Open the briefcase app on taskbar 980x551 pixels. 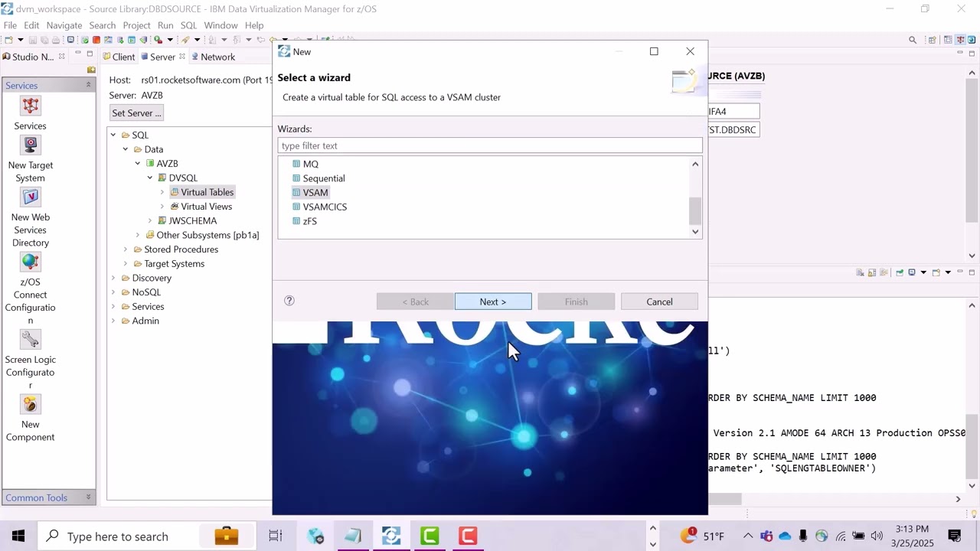point(227,536)
